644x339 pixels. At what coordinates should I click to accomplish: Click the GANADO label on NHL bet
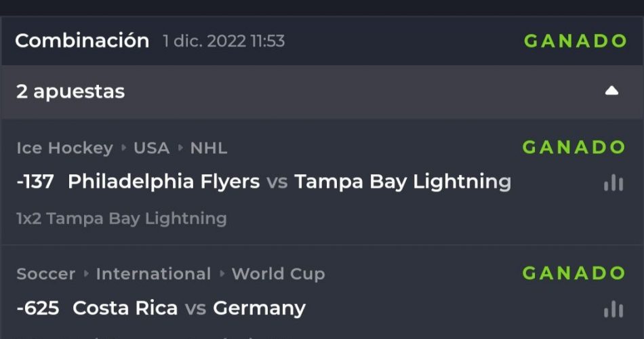[x=574, y=147]
